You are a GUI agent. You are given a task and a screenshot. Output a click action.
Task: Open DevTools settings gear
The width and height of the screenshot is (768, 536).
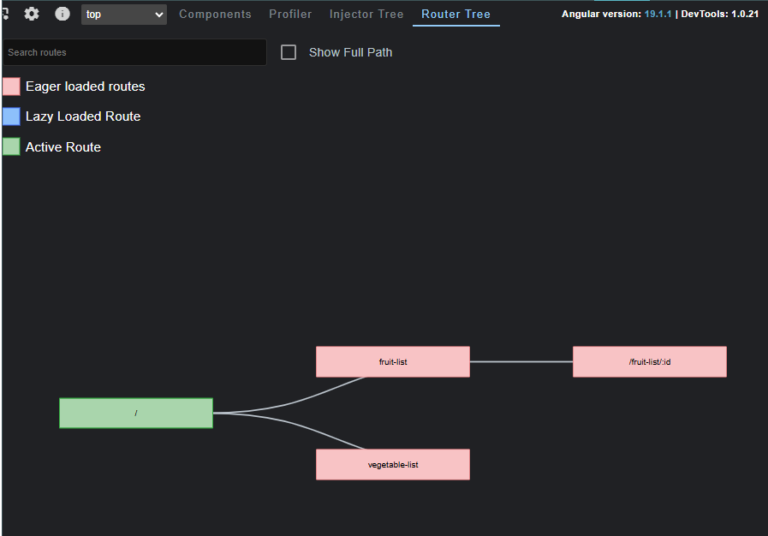pos(32,14)
